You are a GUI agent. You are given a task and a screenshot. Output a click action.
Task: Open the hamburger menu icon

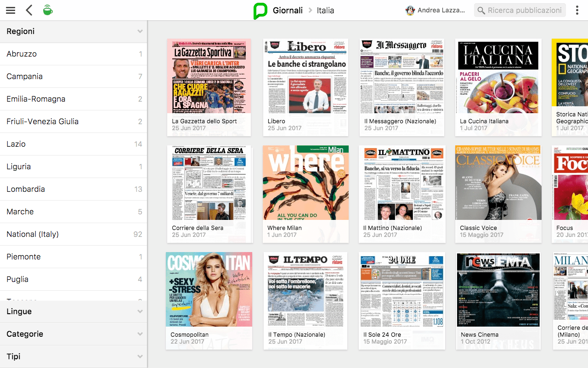tap(11, 10)
